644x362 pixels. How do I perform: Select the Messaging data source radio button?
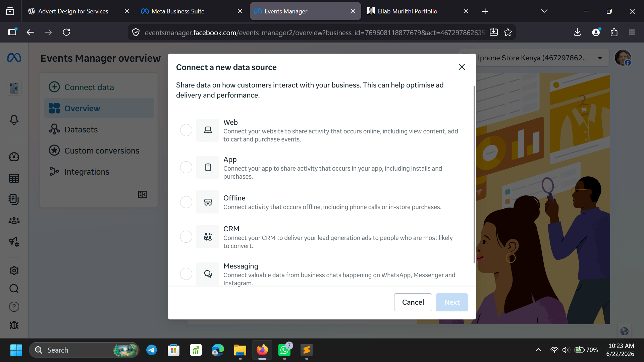186,274
